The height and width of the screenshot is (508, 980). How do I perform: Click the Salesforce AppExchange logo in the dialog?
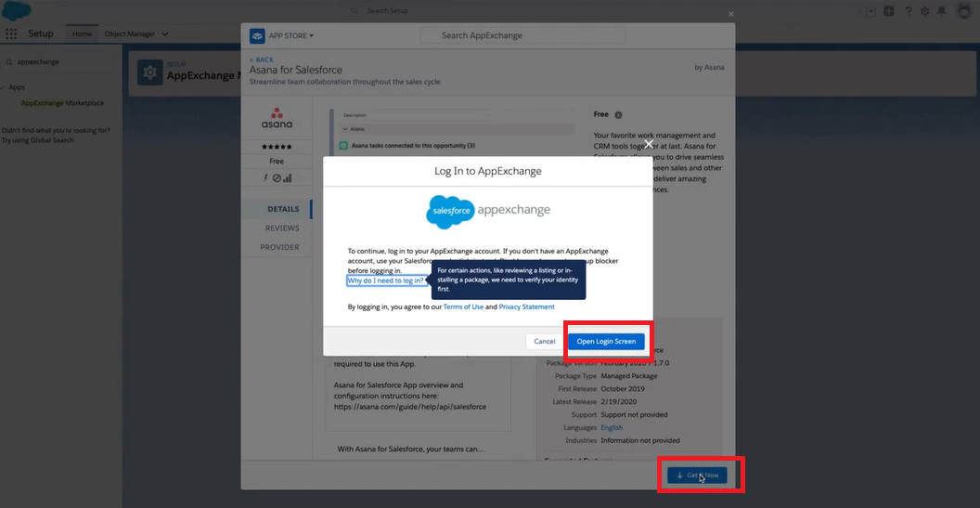pos(488,212)
